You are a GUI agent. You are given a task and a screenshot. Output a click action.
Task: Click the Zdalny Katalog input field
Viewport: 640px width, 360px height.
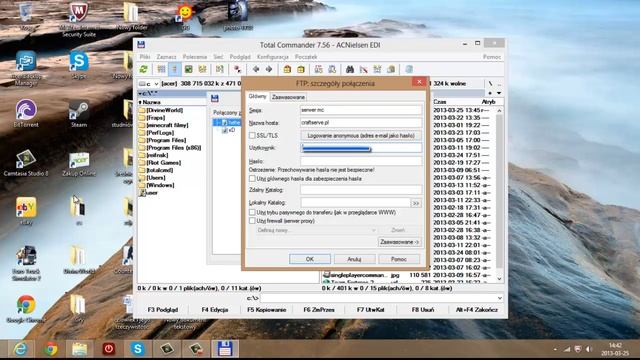(x=361, y=190)
